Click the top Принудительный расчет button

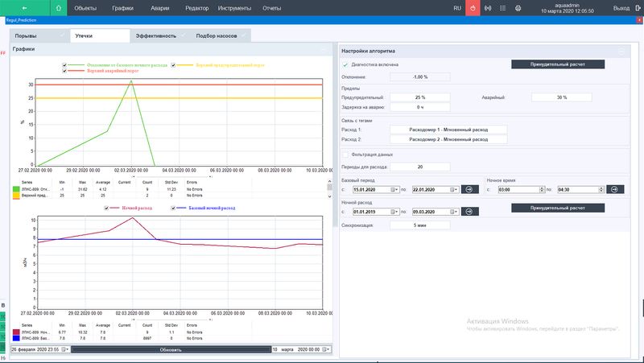558,63
